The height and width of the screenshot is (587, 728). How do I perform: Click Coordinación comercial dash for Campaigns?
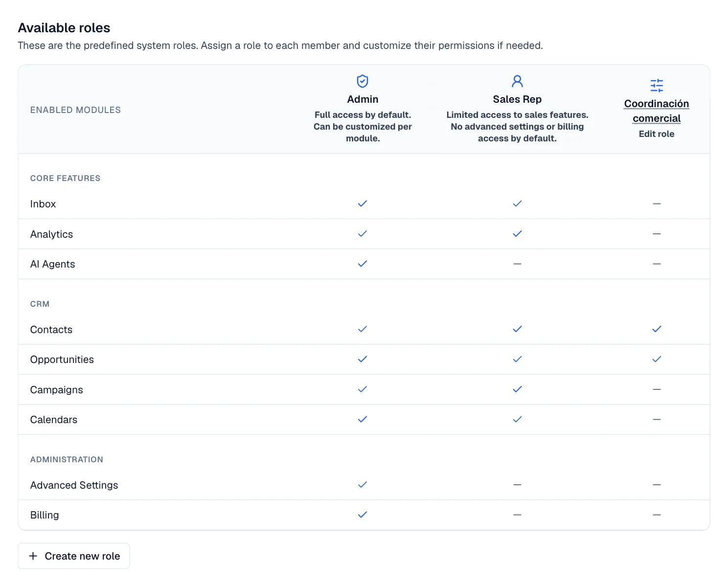657,389
